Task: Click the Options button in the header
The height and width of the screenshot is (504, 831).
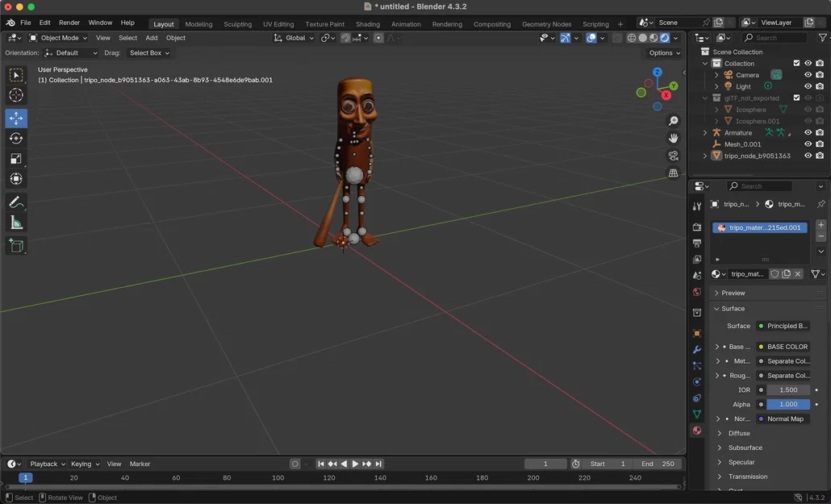Action: point(662,52)
